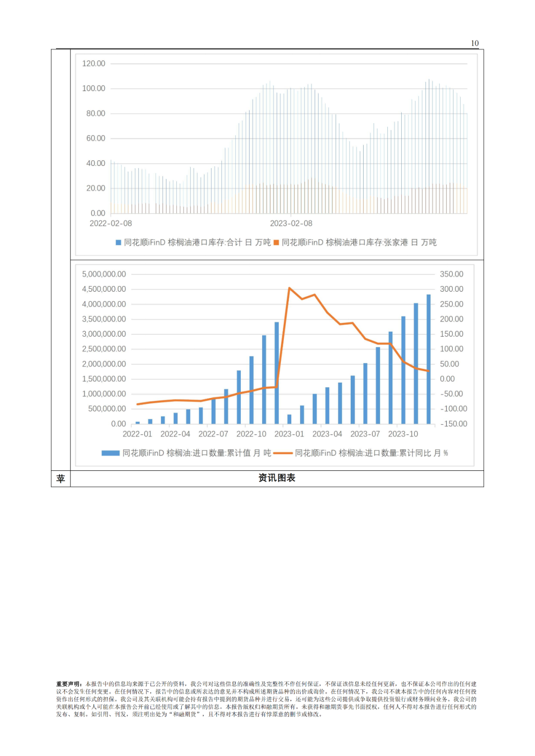Click the 350.00 right axis label

[452, 274]
